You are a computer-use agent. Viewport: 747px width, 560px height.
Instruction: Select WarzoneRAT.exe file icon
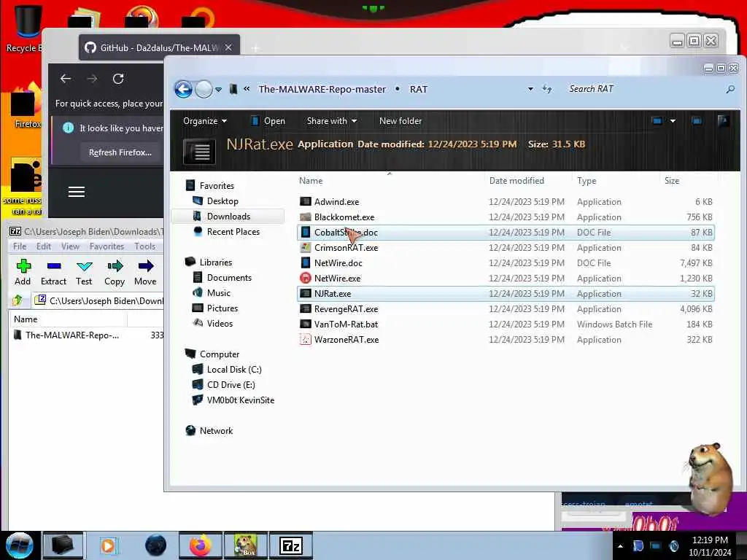306,340
